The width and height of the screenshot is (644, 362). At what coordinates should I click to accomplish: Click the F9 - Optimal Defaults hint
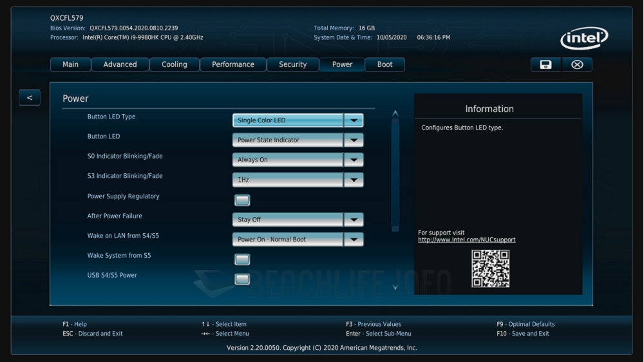click(x=526, y=324)
